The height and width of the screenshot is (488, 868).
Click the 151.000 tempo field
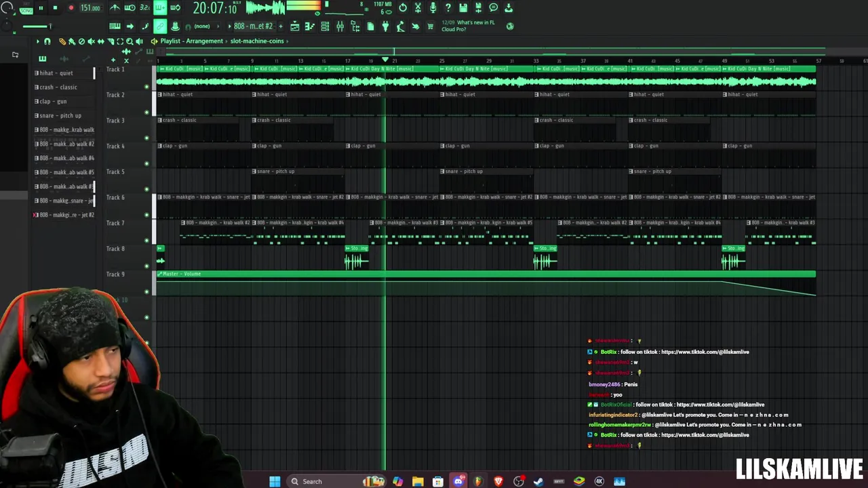point(90,8)
